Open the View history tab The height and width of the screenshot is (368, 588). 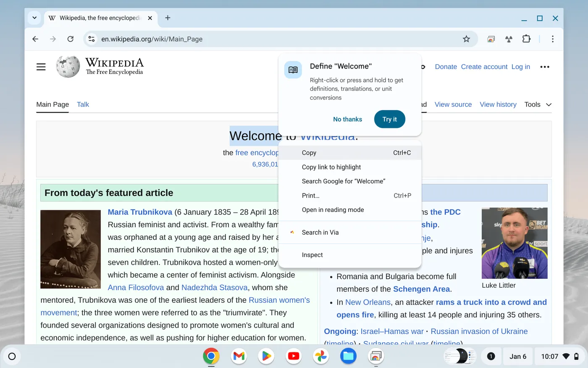[x=498, y=105]
